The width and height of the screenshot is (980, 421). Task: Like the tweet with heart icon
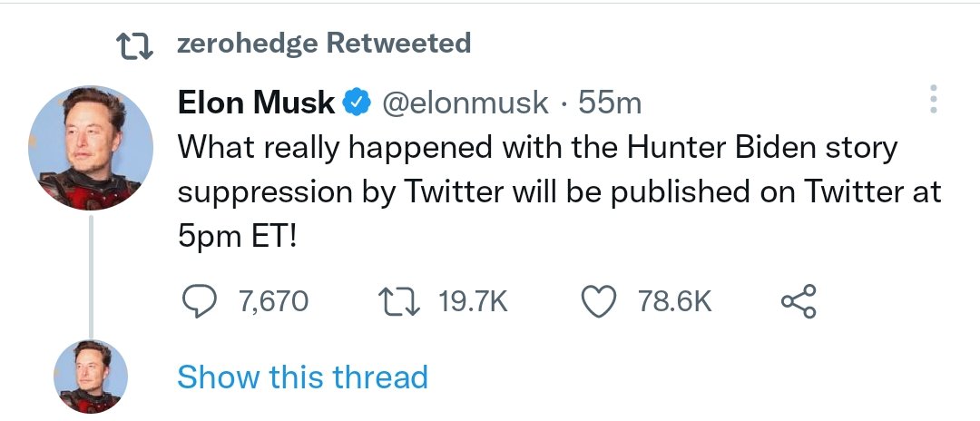[599, 301]
